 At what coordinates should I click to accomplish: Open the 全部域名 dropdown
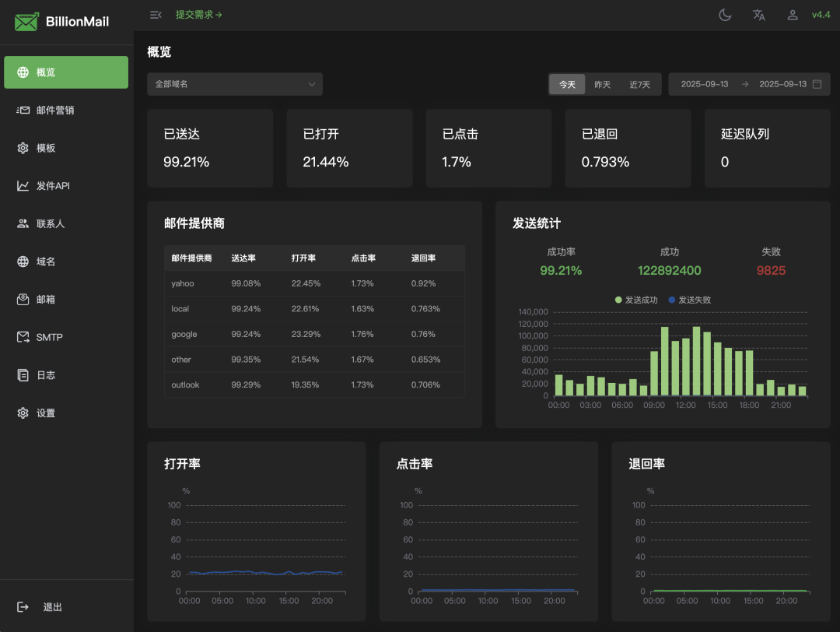point(235,83)
